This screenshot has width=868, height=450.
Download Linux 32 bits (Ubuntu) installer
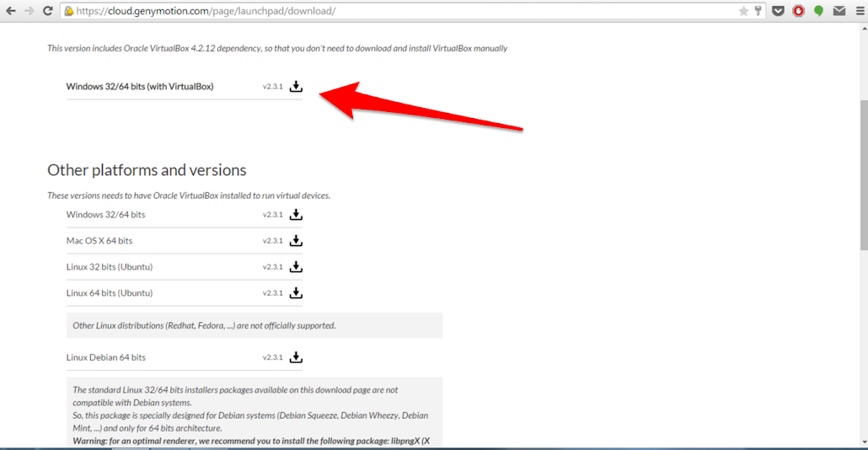tap(296, 266)
